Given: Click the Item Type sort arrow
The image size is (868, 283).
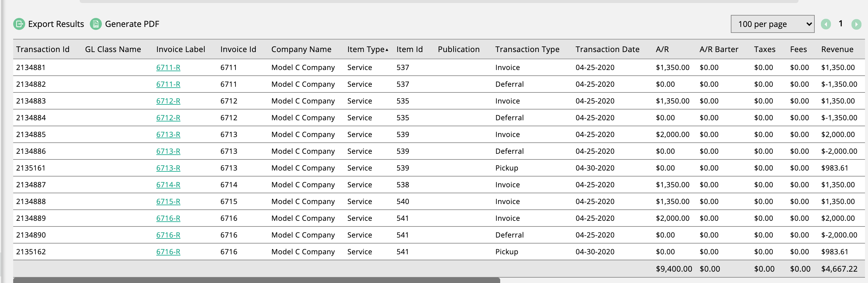Looking at the screenshot, I should click(386, 50).
